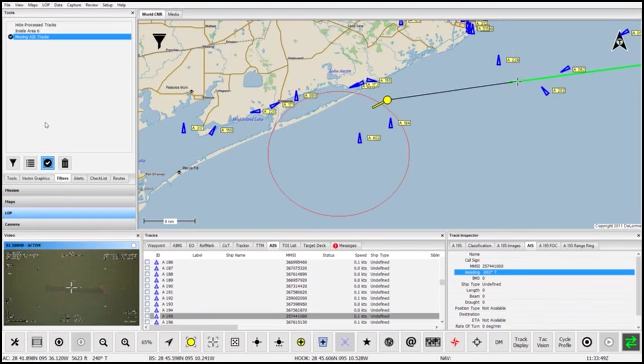Viewport: 644px width, 364px height.
Task: Click the @ symbol toolbar icon
Action: pyautogui.click(x=411, y=342)
